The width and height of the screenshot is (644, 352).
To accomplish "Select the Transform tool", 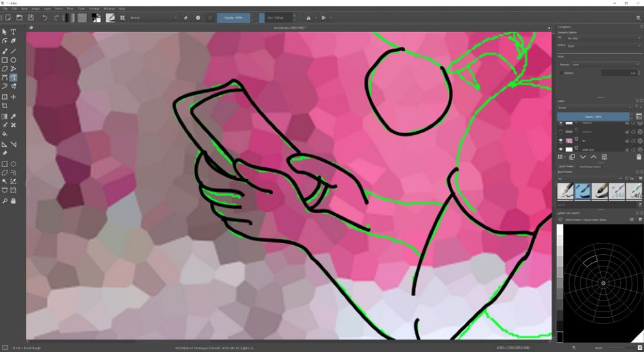I will (x=5, y=97).
